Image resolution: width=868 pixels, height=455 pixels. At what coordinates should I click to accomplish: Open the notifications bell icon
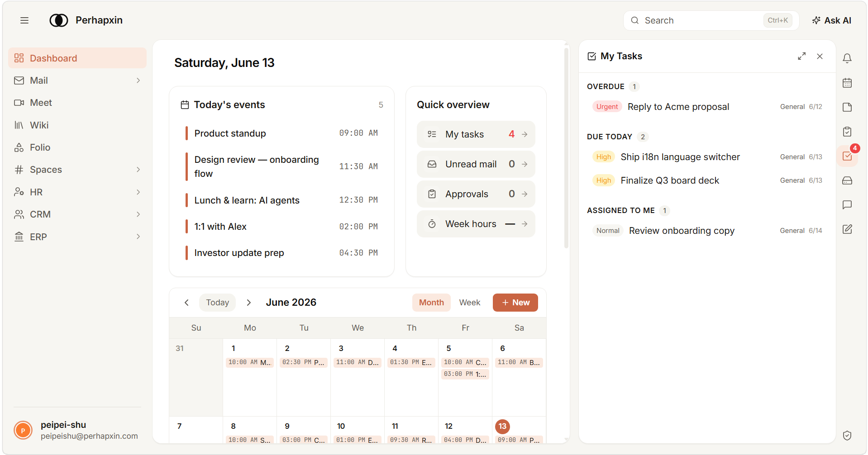tap(847, 58)
